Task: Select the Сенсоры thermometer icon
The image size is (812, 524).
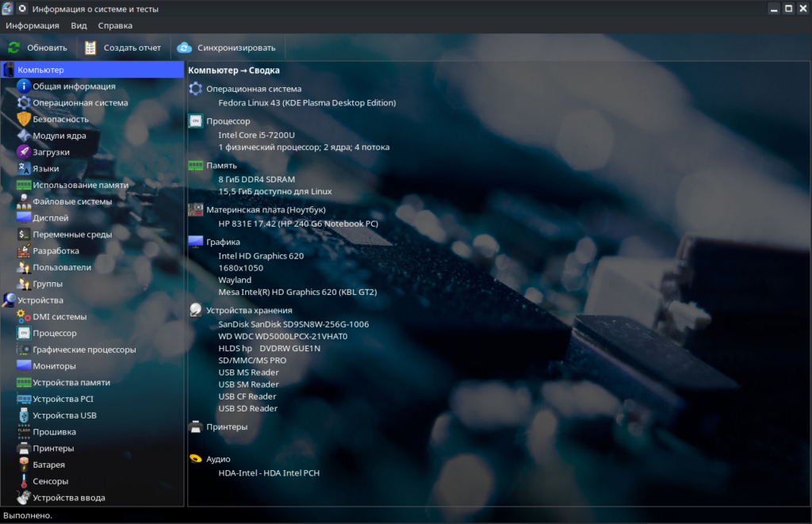Action: click(24, 481)
